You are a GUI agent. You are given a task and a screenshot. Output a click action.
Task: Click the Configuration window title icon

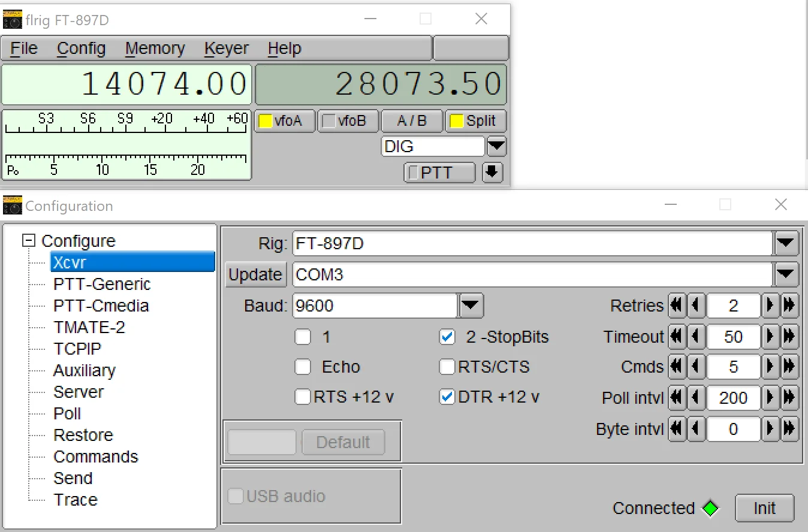[x=13, y=205]
